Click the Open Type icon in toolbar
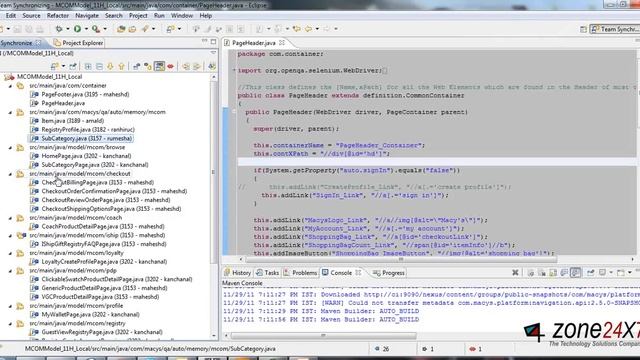The height and width of the screenshot is (360, 640). [x=121, y=29]
